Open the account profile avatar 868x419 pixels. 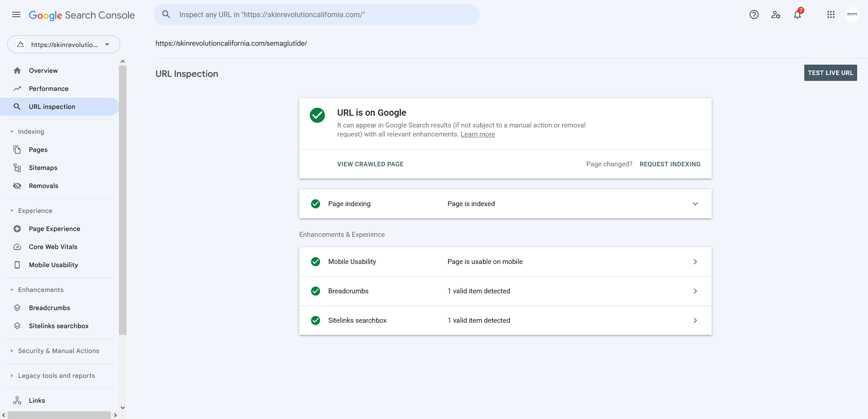(x=852, y=14)
